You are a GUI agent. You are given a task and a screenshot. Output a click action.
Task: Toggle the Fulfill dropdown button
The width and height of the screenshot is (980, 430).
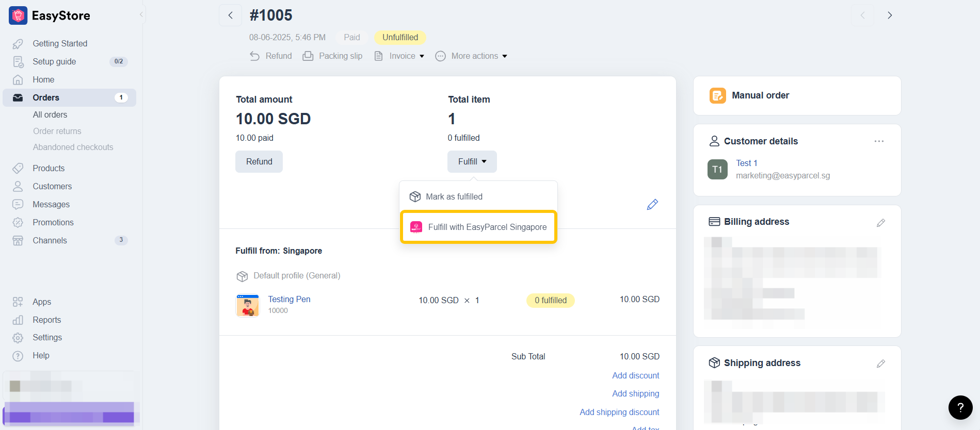pos(472,161)
